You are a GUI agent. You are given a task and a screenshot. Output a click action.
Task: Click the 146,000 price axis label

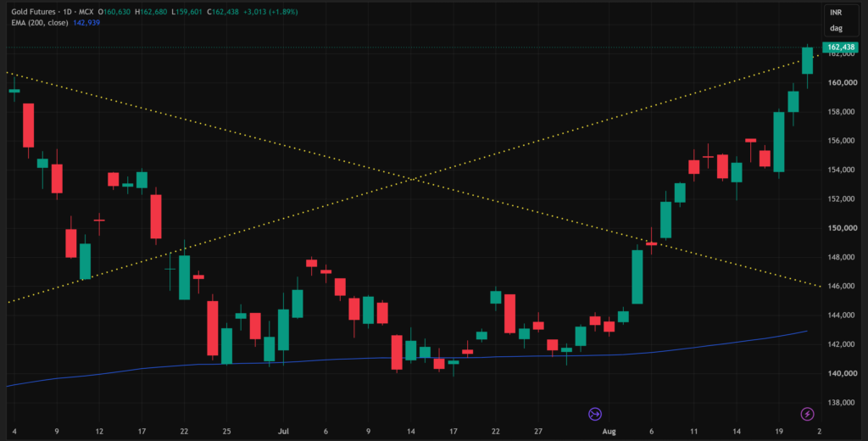pos(842,287)
